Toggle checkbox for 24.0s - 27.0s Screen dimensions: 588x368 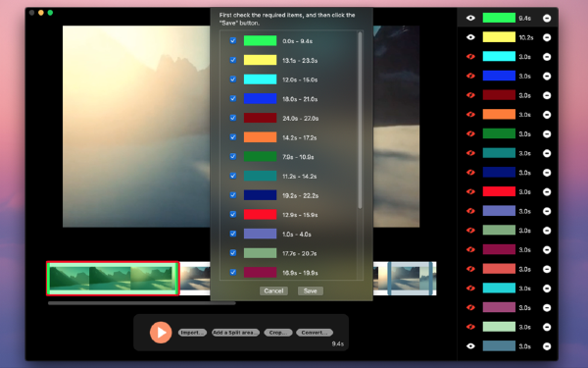233,118
